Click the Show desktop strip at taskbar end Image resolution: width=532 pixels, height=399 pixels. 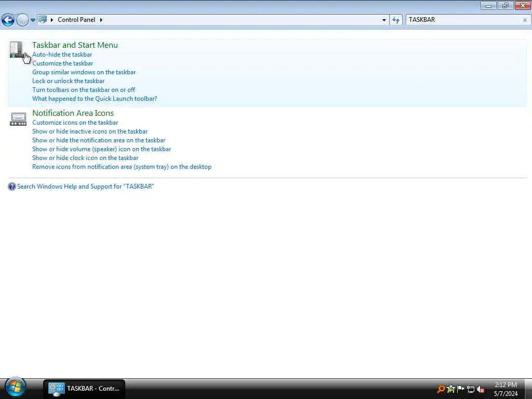(x=528, y=389)
